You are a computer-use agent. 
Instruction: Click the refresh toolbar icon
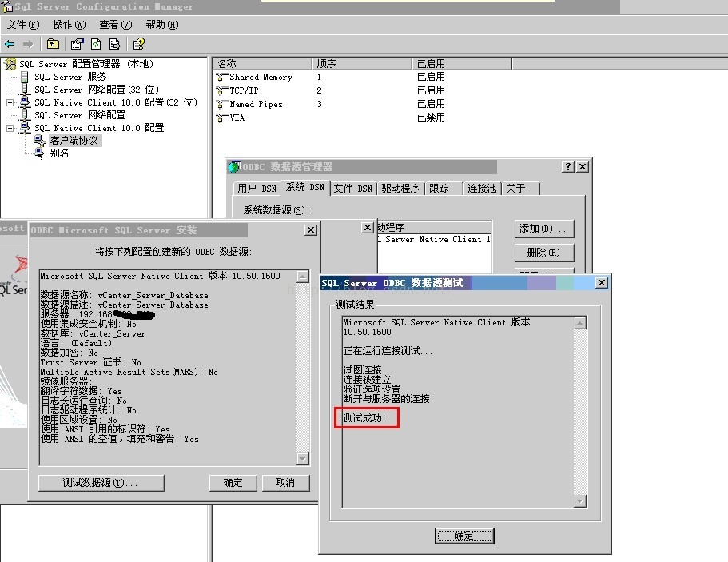(x=96, y=44)
